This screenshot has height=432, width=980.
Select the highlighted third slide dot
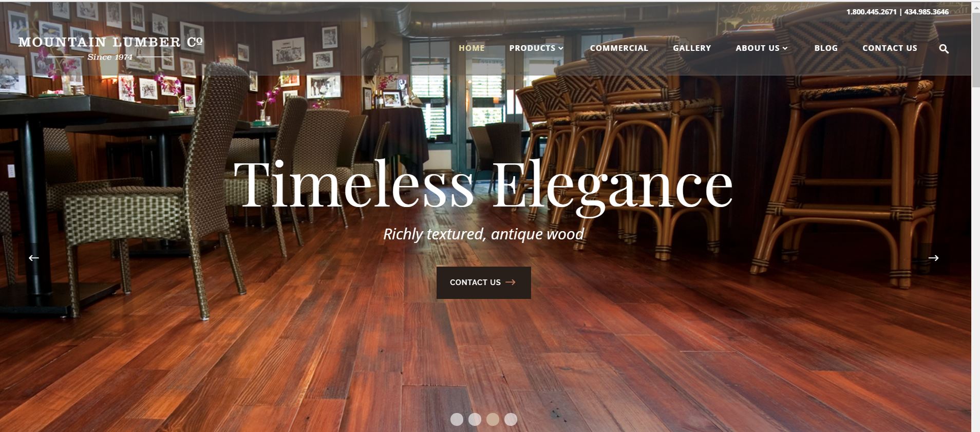493,419
